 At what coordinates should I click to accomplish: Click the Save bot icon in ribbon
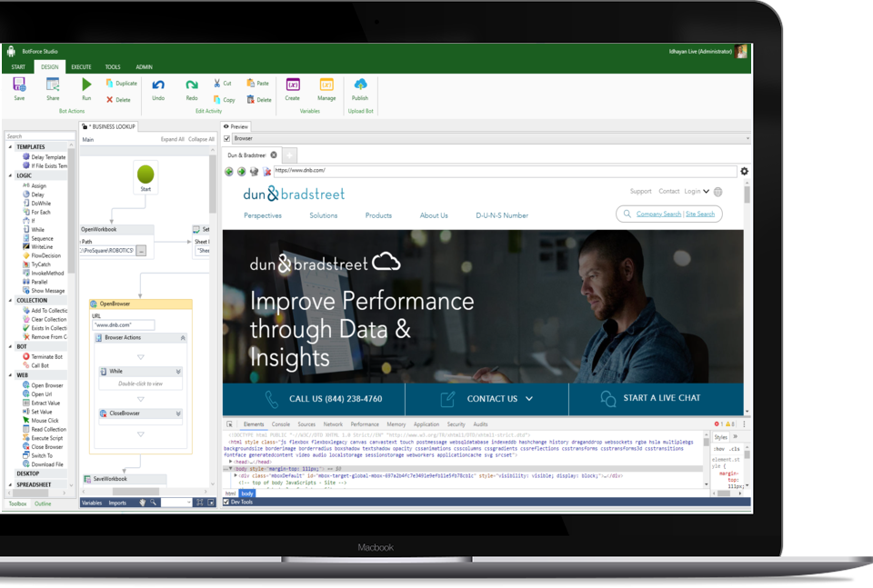point(19,85)
